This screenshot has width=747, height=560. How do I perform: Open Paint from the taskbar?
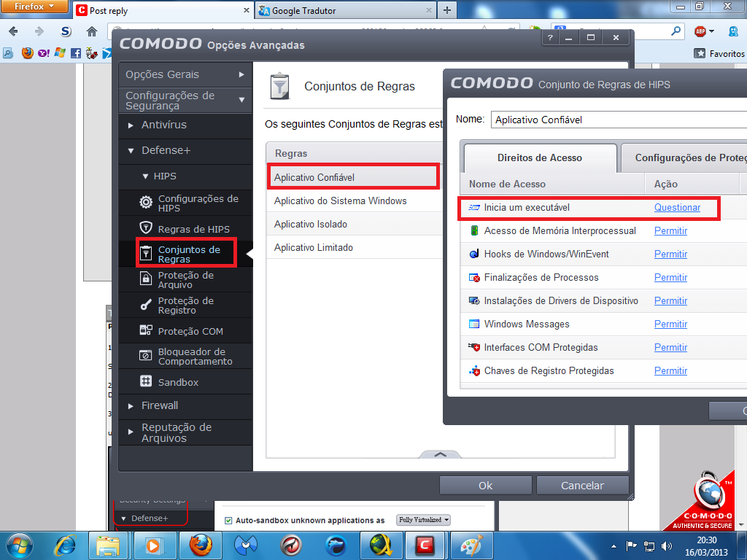[471, 545]
